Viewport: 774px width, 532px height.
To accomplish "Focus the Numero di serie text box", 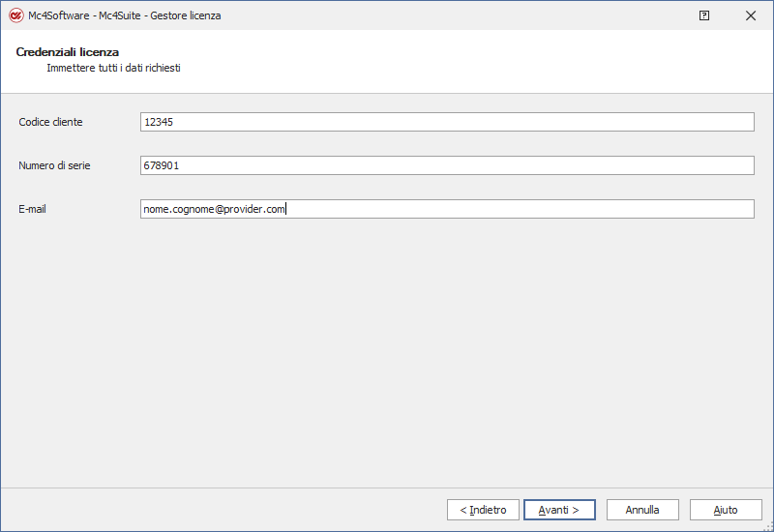I will 446,165.
